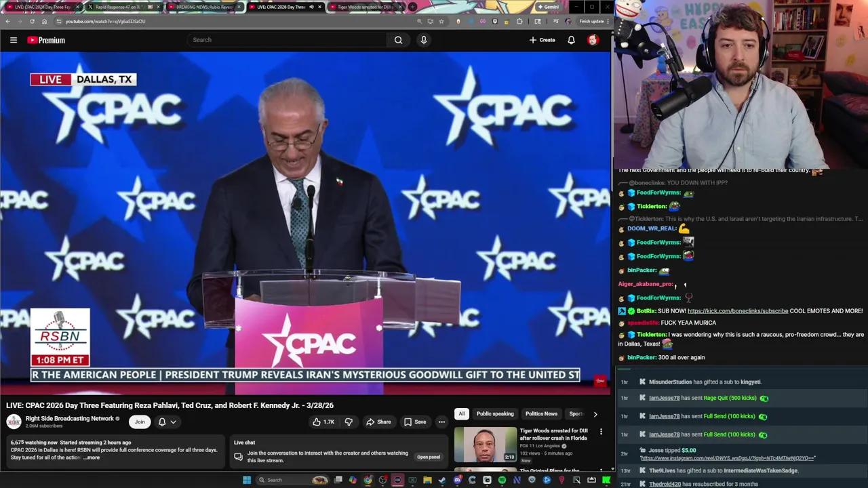Switch to BREAKING NEWS: Rubio tab

(x=203, y=7)
